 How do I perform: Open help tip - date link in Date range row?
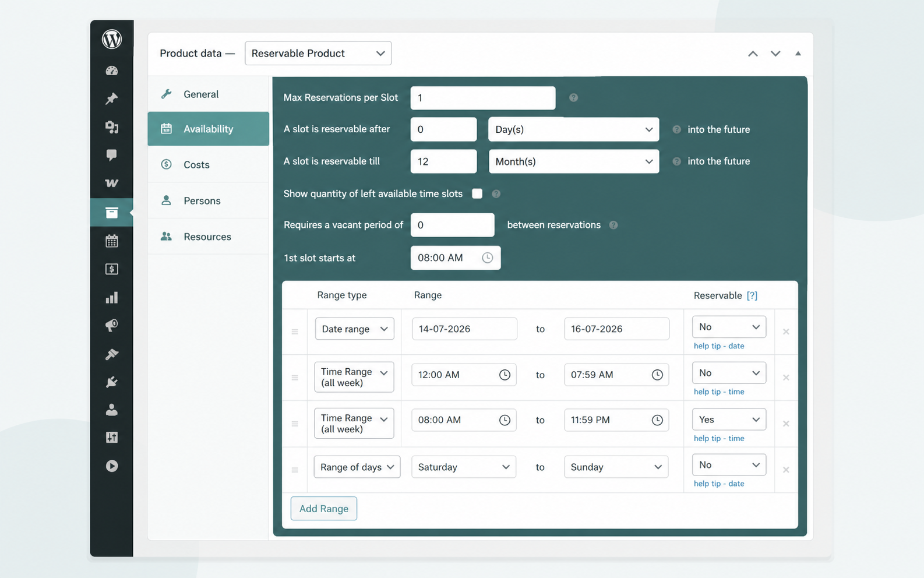(x=719, y=346)
